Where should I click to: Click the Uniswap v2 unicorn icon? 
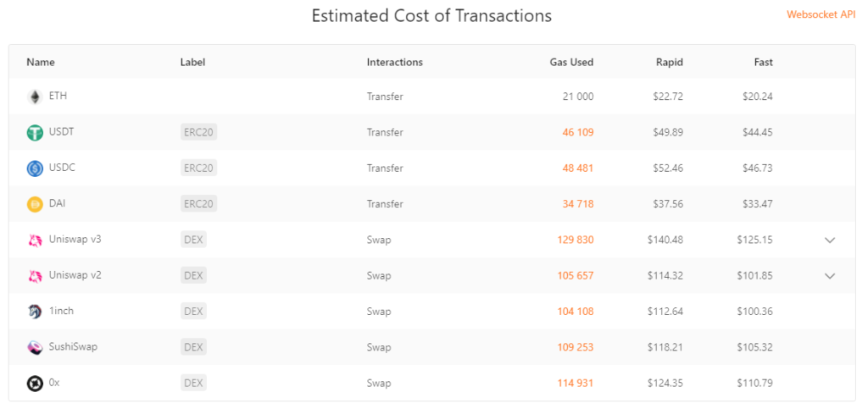tap(35, 276)
